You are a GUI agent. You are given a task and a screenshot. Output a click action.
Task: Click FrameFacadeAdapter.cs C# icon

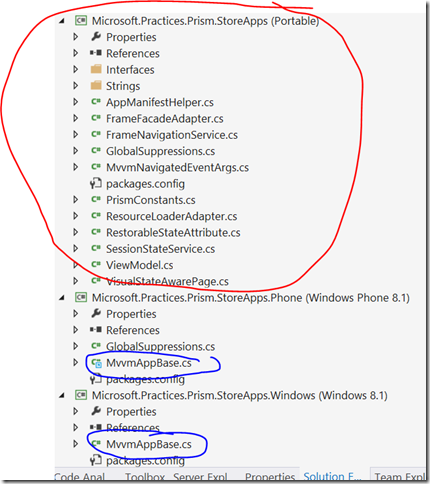click(96, 118)
